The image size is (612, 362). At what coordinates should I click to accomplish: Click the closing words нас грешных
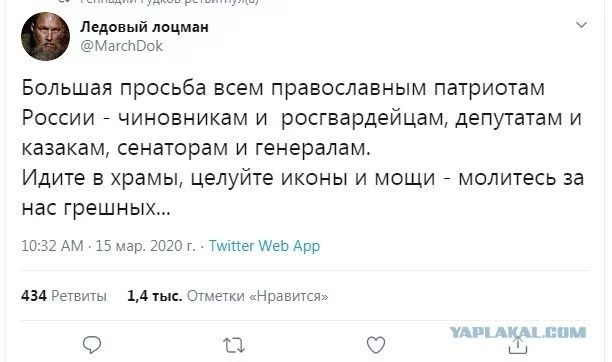[x=96, y=207]
